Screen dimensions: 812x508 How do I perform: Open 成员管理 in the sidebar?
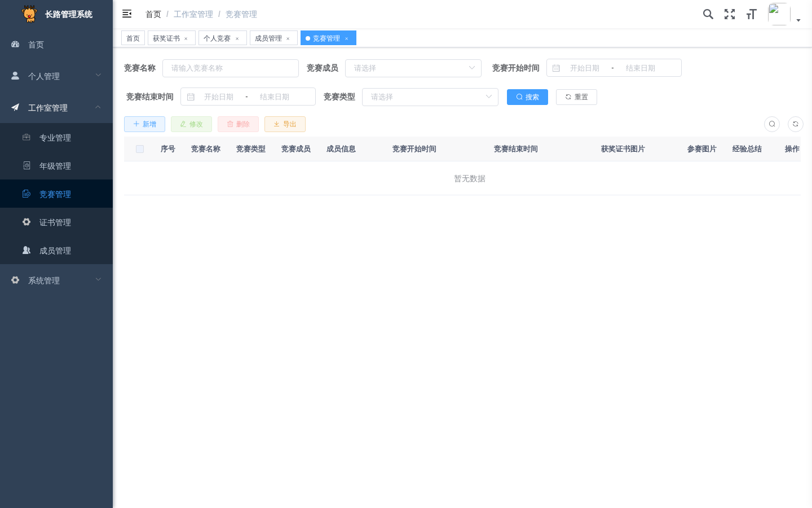pyautogui.click(x=56, y=250)
